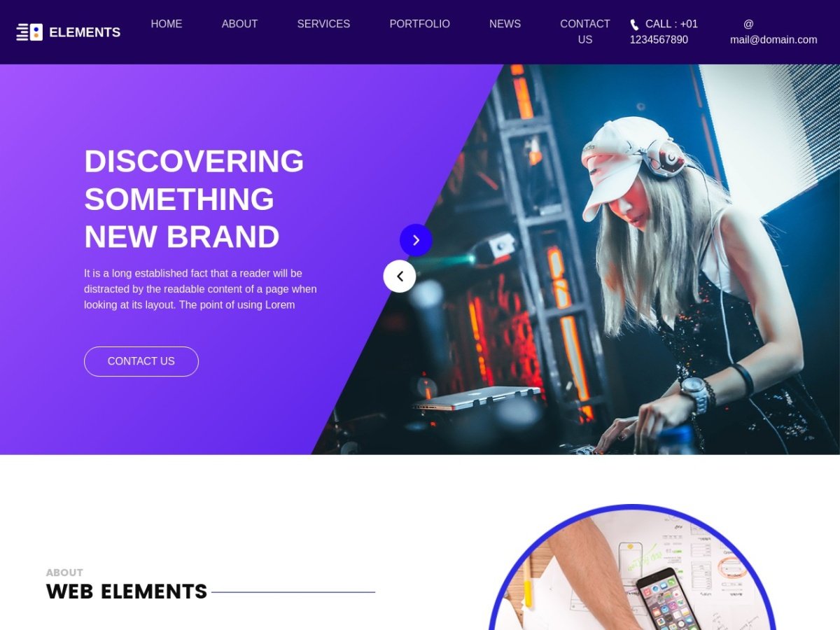Go to the News page
840x630 pixels.
tap(505, 24)
